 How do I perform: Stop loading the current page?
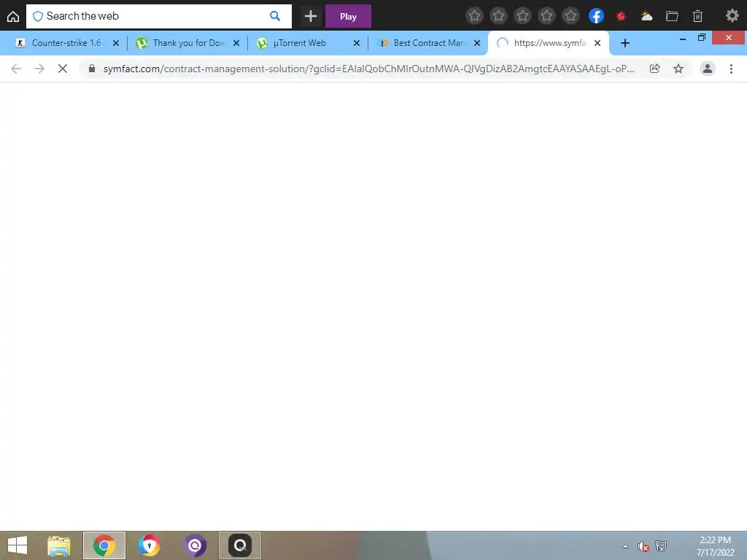[x=63, y=69]
